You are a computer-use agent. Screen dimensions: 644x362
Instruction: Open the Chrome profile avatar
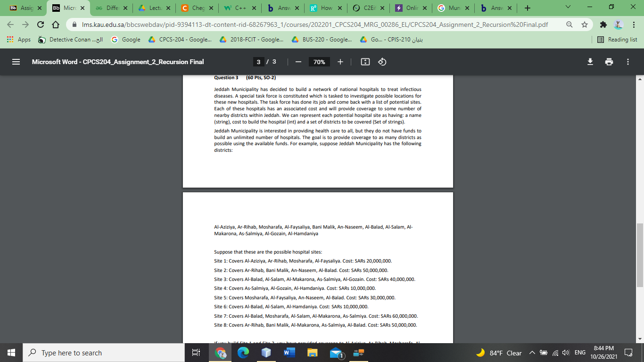pyautogui.click(x=619, y=25)
